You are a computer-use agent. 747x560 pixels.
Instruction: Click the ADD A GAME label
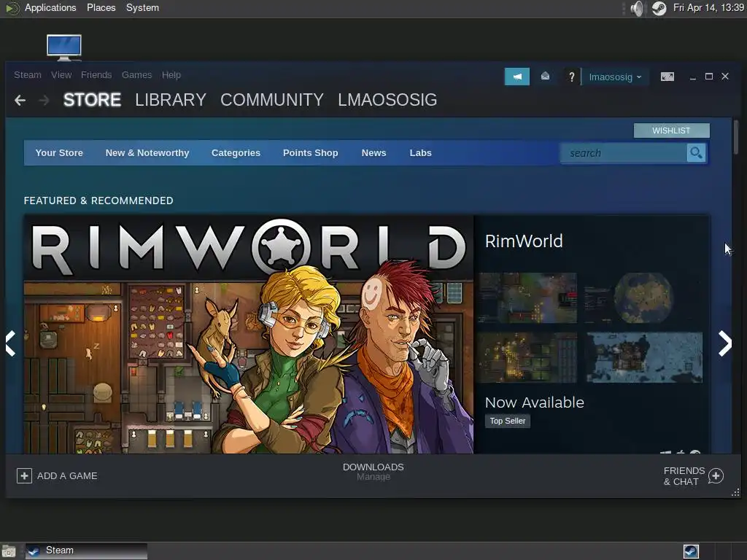coord(67,475)
